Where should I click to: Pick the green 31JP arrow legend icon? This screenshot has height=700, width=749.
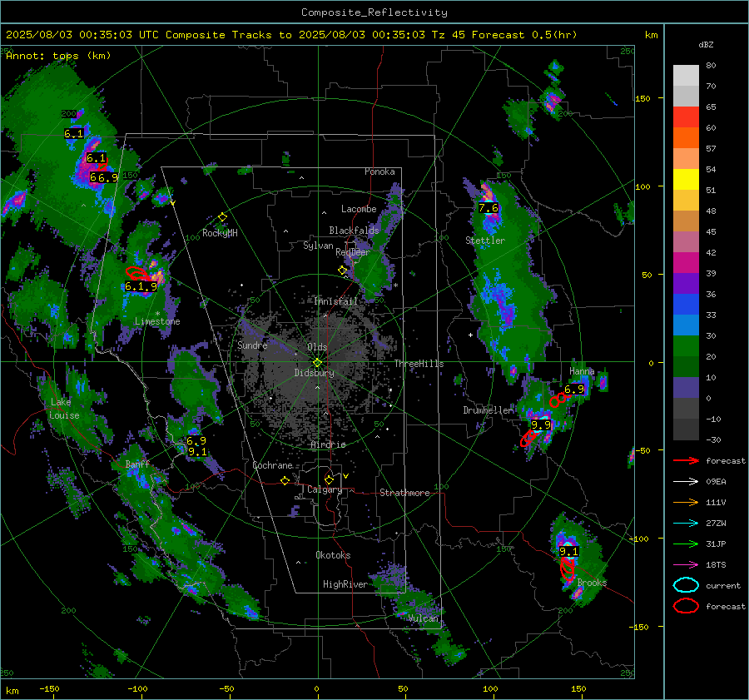pos(686,544)
